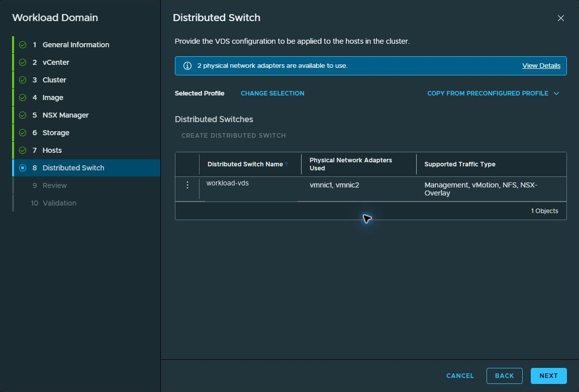Screen dimensions: 579x392
Task: Click the Next button
Action: pyautogui.click(x=548, y=376)
